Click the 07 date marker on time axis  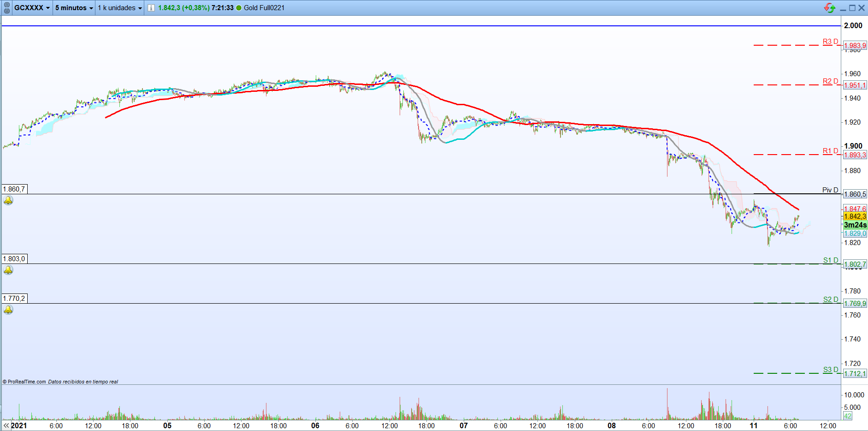(x=464, y=425)
